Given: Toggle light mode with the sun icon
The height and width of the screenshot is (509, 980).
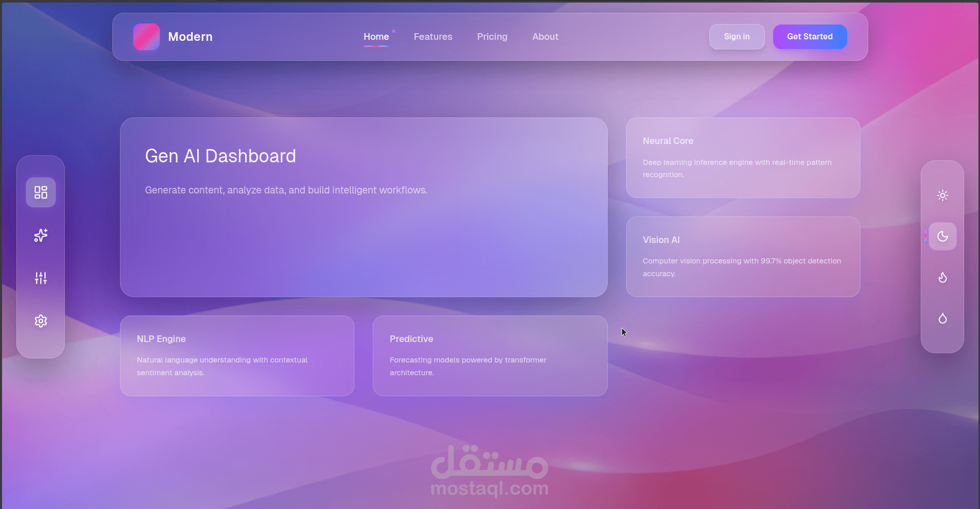Looking at the screenshot, I should click(x=942, y=195).
